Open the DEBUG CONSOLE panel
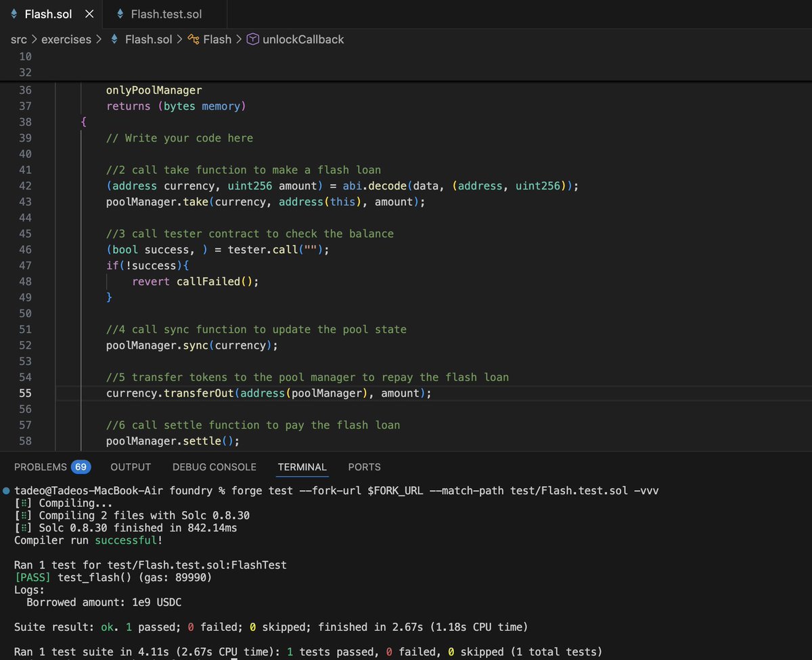Screen dimensions: 812x660 215,467
